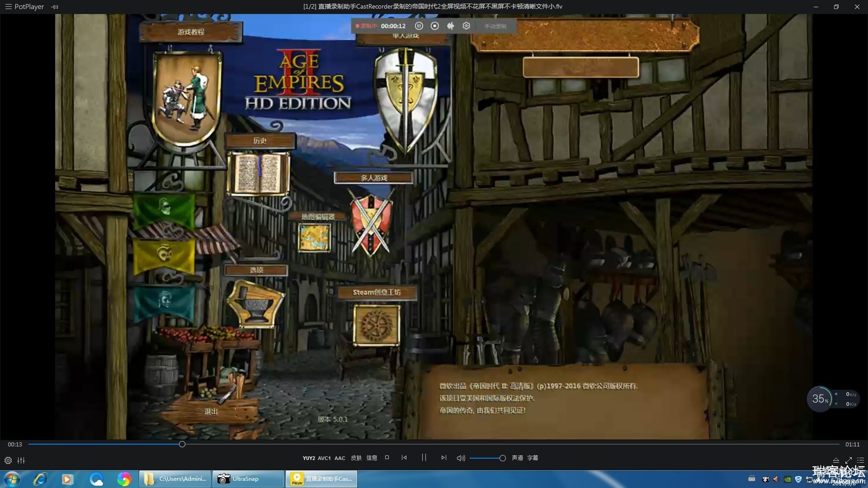Viewport: 868px width, 488px height.
Task: Open the 皮肤 skin menu
Action: (356, 458)
